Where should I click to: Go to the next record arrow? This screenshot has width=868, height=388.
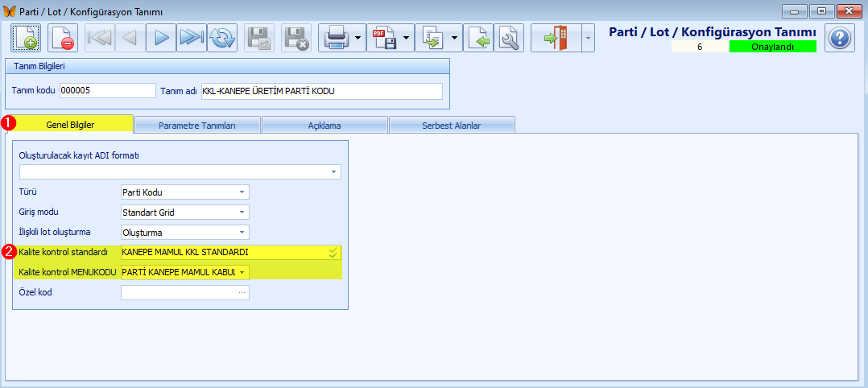pos(161,38)
